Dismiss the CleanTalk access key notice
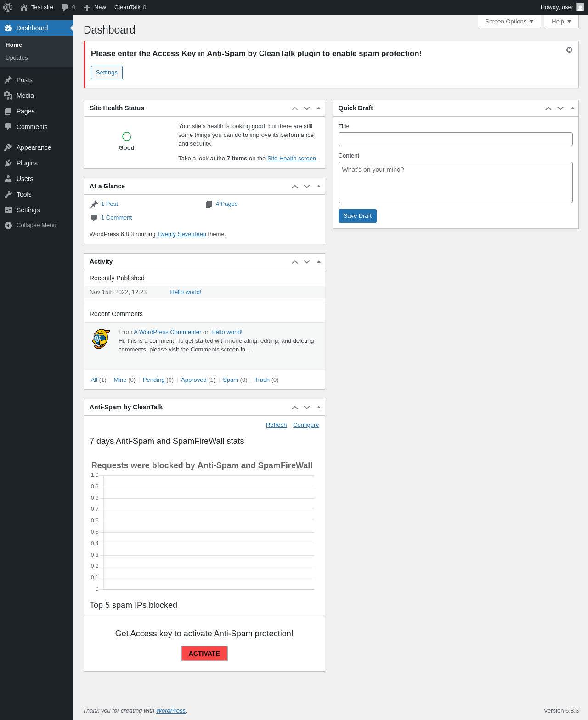 [x=569, y=50]
